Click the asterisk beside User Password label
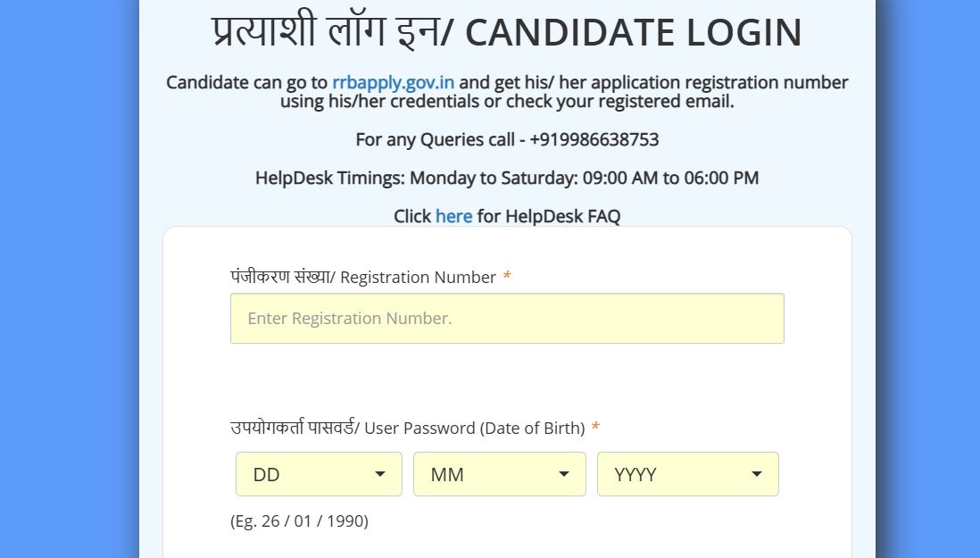Screen dimensions: 980x558 (595, 429)
